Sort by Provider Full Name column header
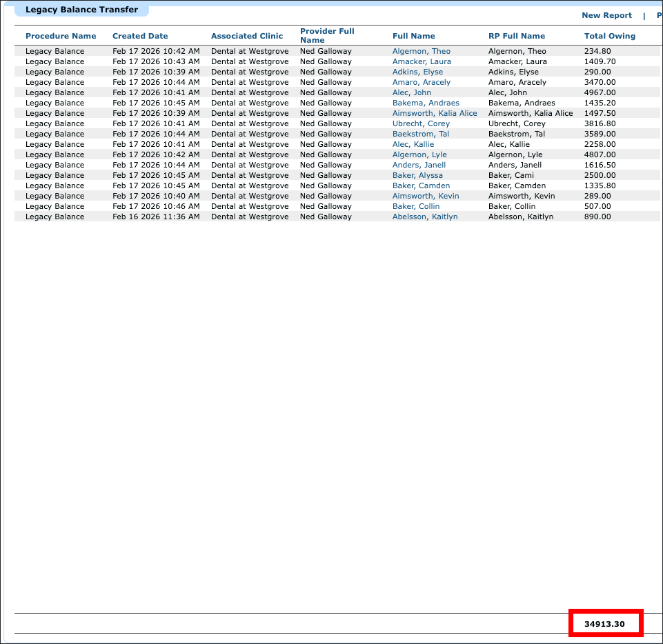 (327, 35)
